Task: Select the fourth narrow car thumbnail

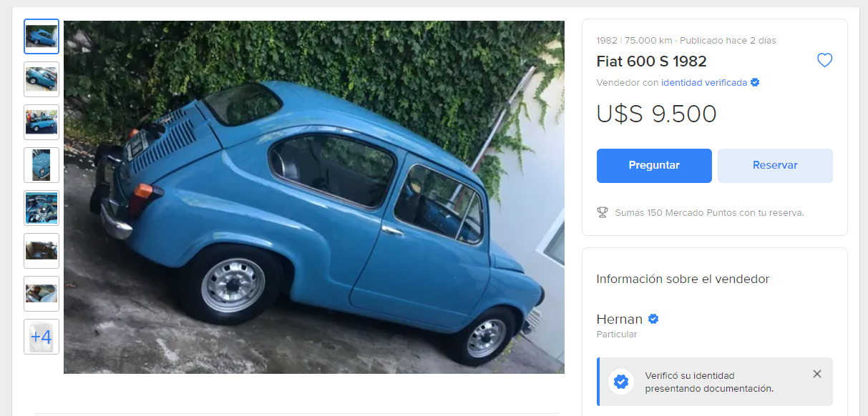Action: pyautogui.click(x=42, y=165)
